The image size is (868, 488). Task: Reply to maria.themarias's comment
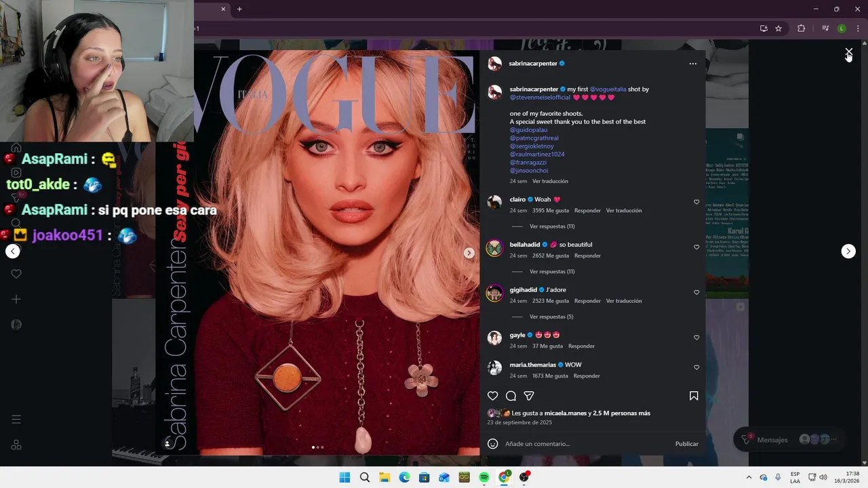(x=587, y=376)
